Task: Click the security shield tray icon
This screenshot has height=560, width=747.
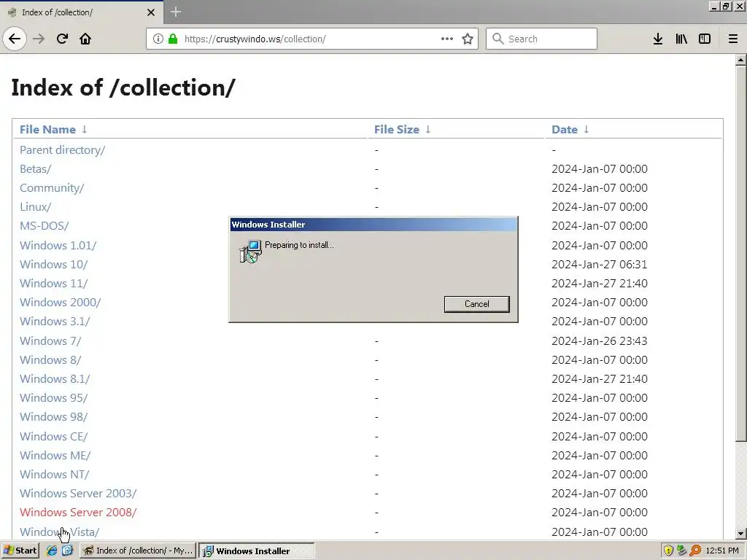Action: click(x=668, y=551)
